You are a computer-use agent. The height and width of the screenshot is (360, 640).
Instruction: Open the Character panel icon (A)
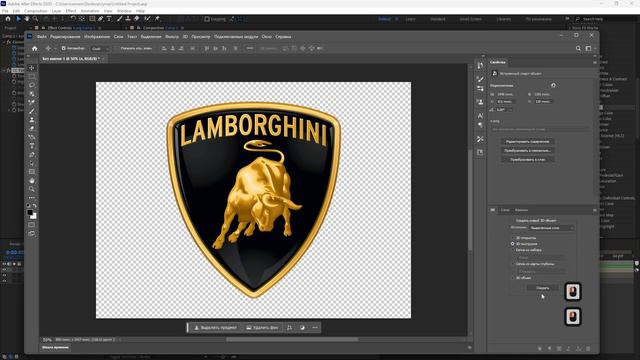pyautogui.click(x=480, y=116)
